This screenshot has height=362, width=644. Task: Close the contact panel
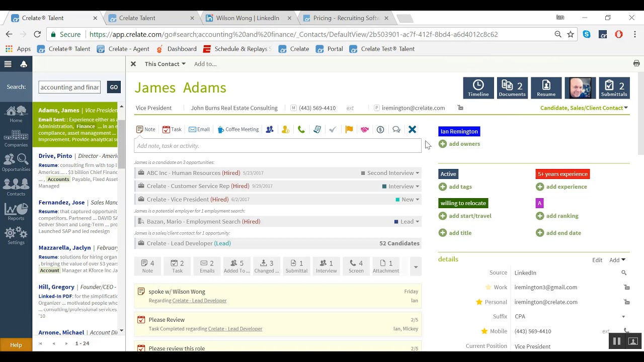[x=133, y=64]
